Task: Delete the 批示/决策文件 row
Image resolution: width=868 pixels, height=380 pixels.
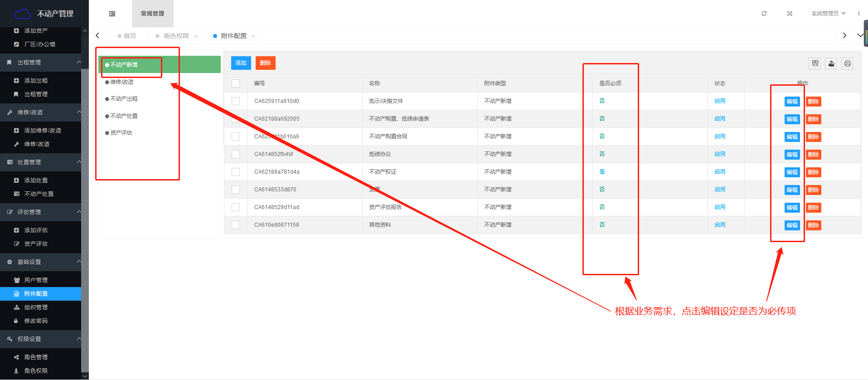Action: [x=814, y=102]
